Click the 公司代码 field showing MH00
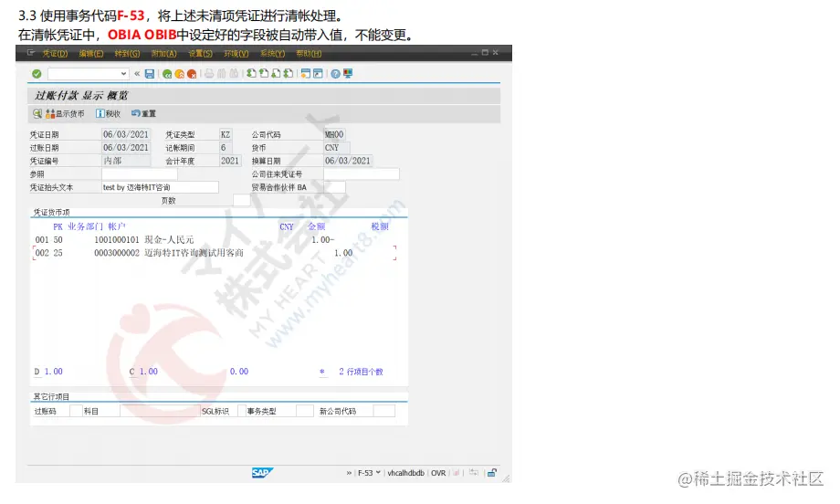The image size is (840, 504). [334, 134]
